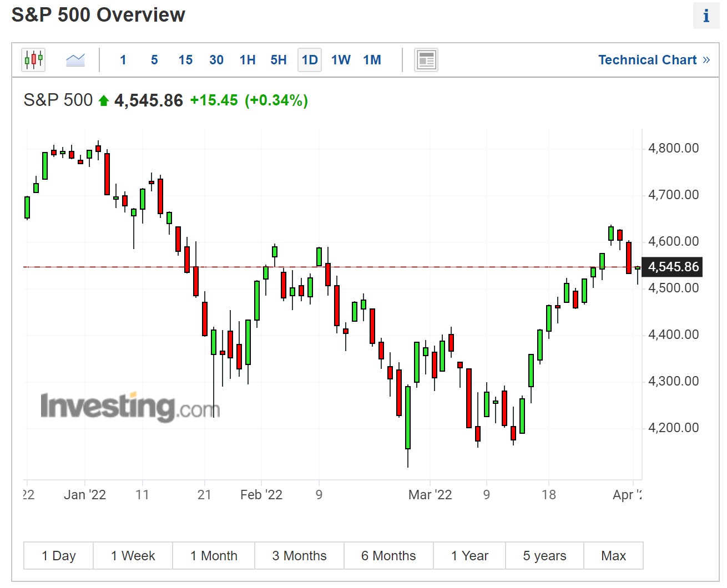Select the 1D interval
The width and height of the screenshot is (727, 588).
(310, 60)
